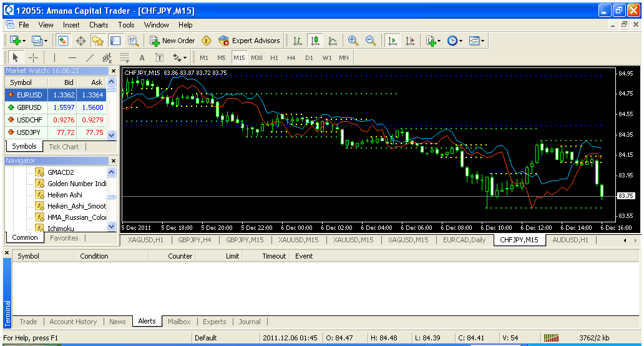
Task: Open the Indicators list dropdown
Action: pyautogui.click(x=433, y=41)
